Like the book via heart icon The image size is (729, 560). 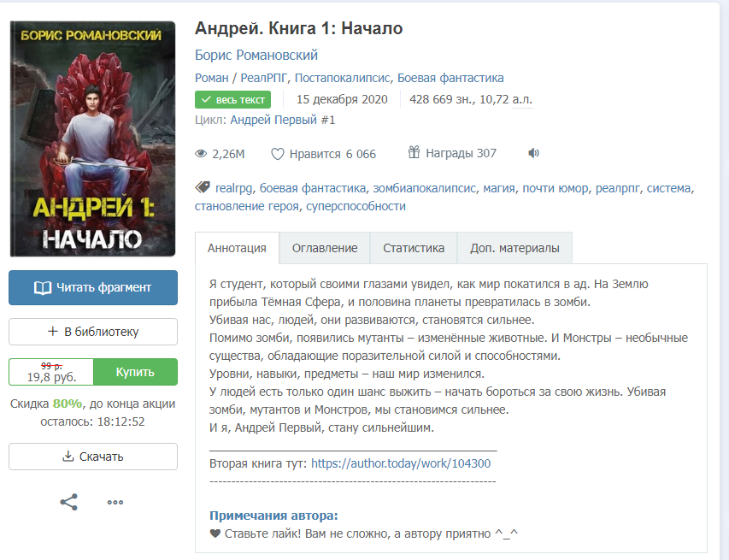click(x=277, y=154)
